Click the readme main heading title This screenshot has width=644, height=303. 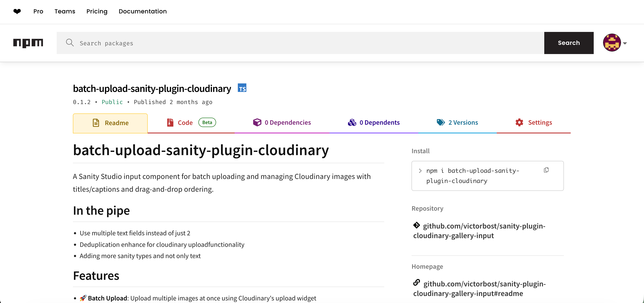[x=201, y=150]
